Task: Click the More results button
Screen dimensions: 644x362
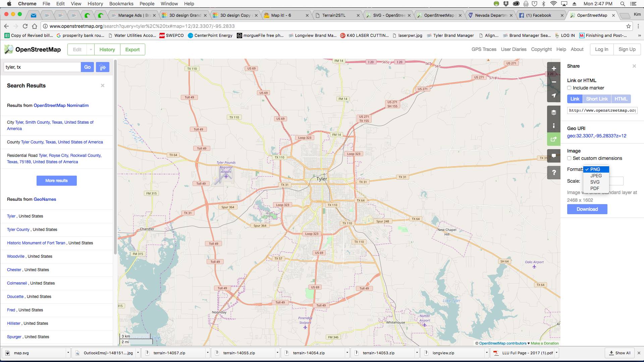Action: tap(57, 181)
